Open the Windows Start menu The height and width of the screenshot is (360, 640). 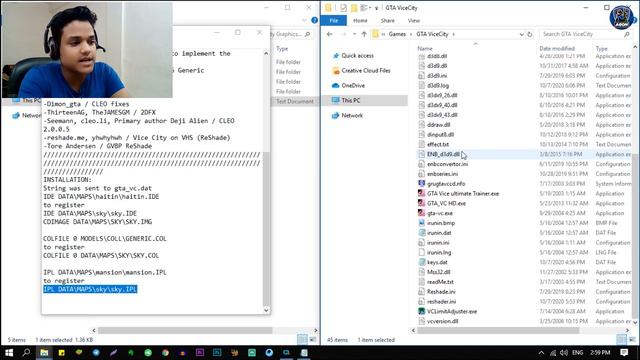tap(9, 352)
